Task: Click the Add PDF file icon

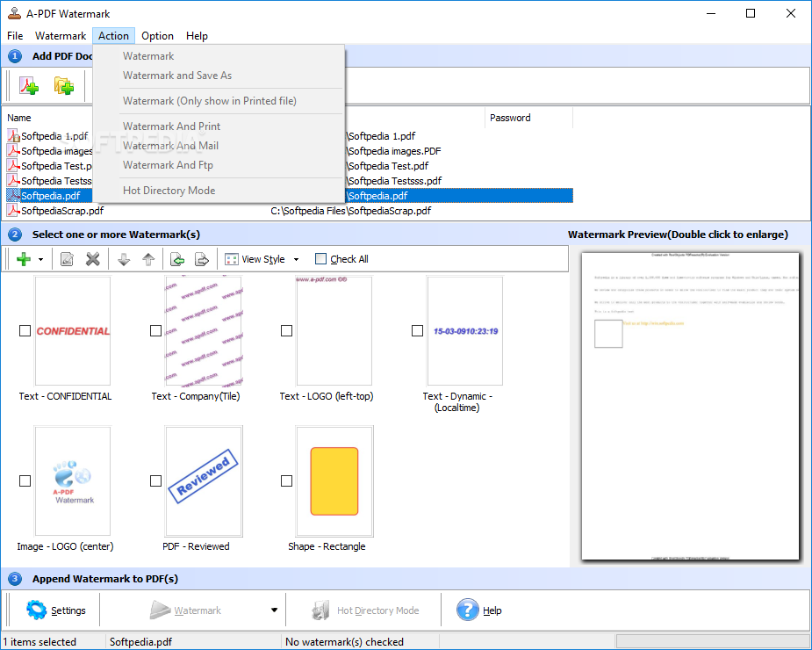Action: click(x=29, y=85)
